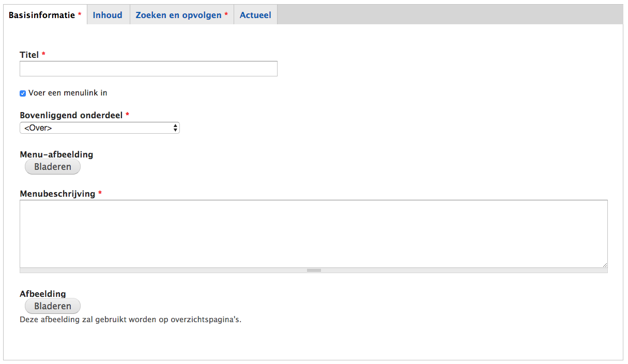
Task: Switch to the Basisinformatie tab
Action: (42, 15)
